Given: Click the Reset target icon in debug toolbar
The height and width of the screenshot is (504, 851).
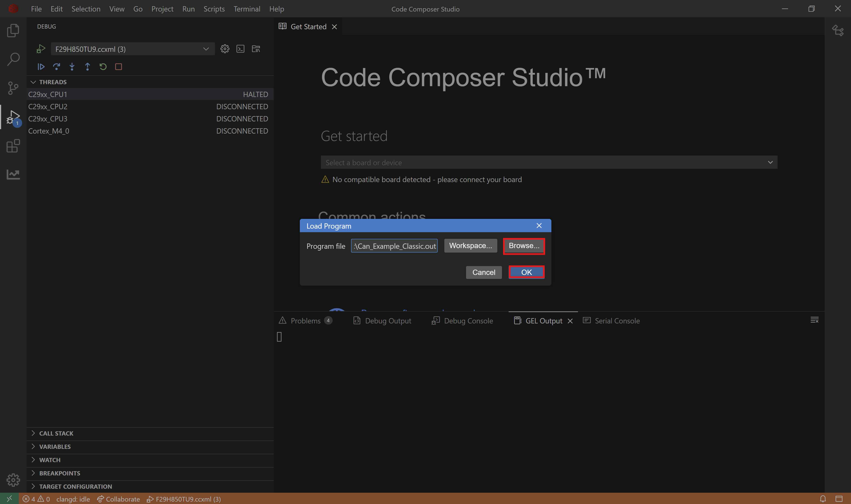Looking at the screenshot, I should (x=103, y=66).
